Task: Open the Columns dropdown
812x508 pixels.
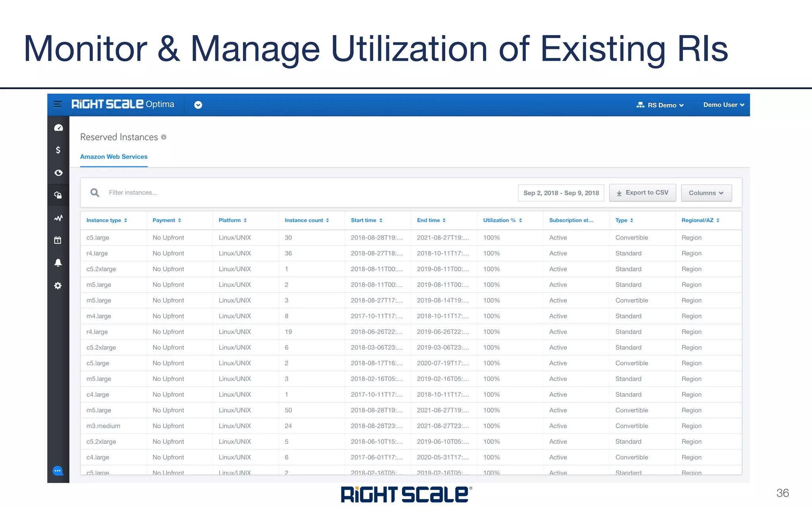Action: coord(707,193)
